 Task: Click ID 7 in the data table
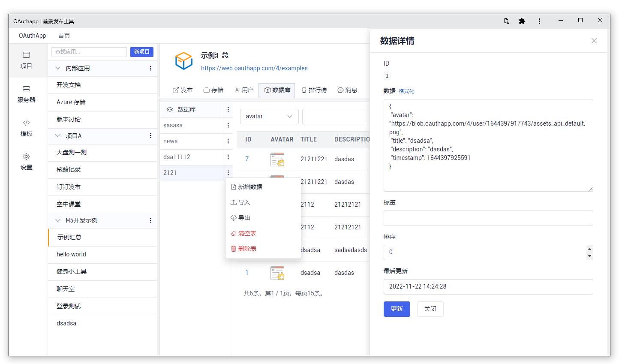[x=247, y=159]
